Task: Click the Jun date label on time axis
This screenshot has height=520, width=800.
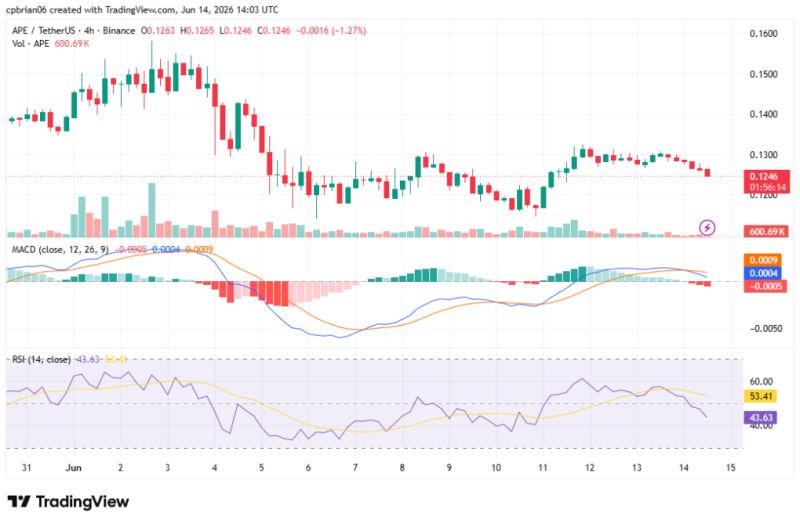Action: pos(73,467)
